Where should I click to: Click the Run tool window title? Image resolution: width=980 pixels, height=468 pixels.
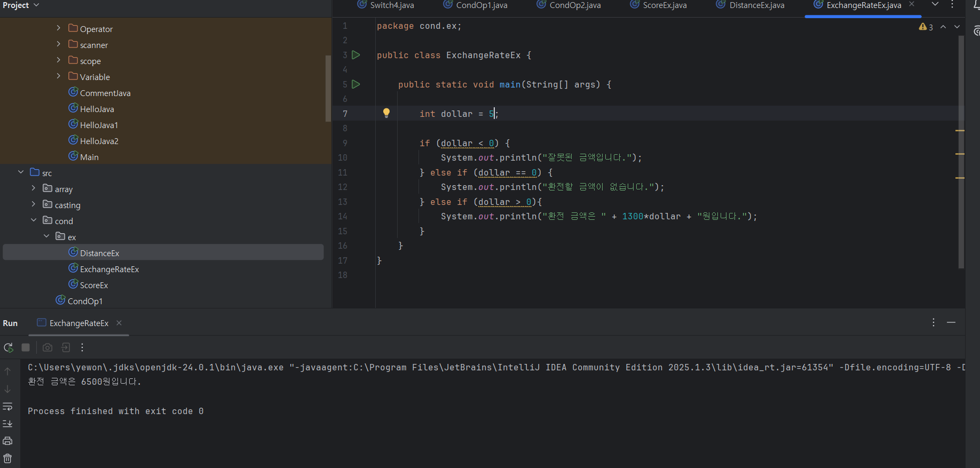tap(10, 323)
